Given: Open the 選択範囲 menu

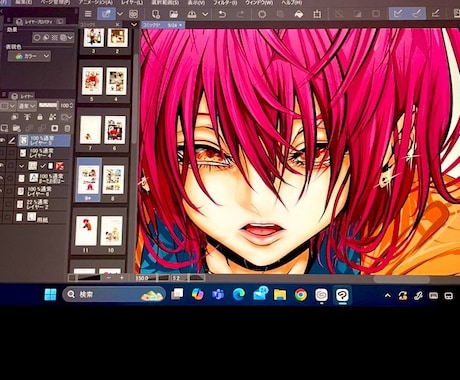Looking at the screenshot, I should pos(165,2).
